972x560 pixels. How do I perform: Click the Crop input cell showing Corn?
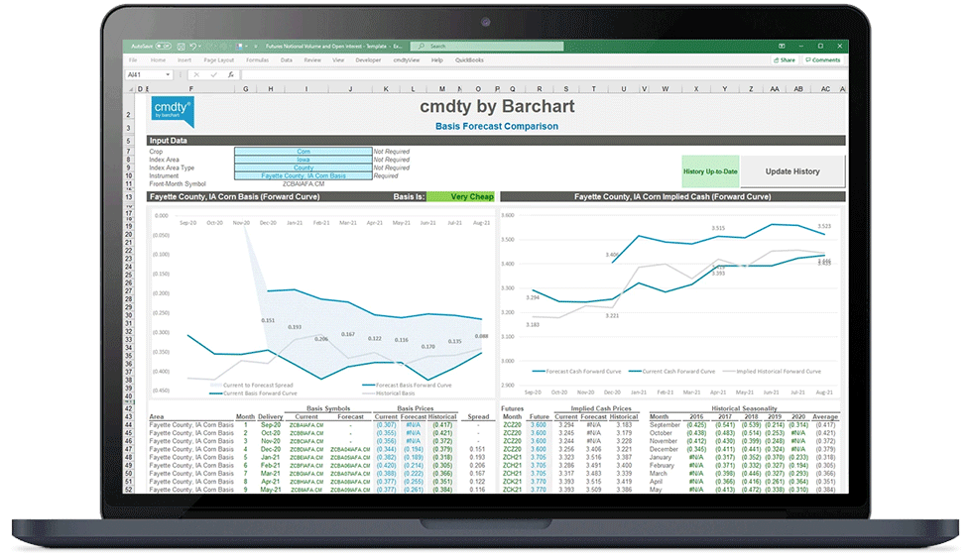point(304,151)
